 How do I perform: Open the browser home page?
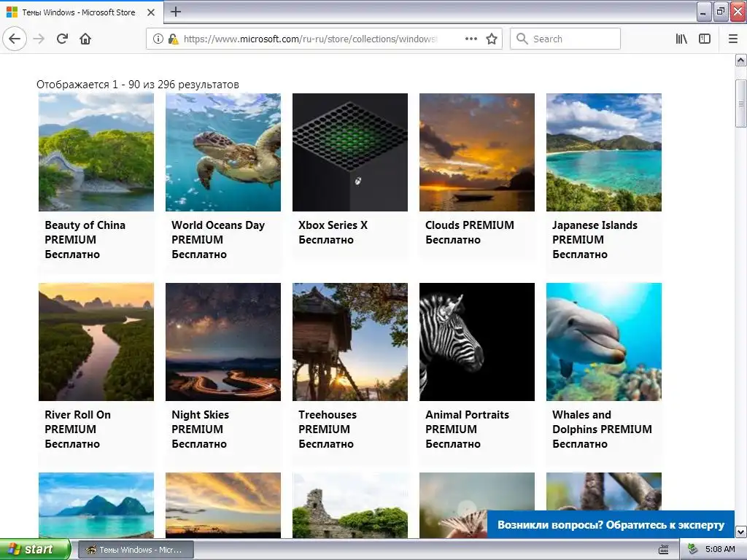tap(85, 39)
